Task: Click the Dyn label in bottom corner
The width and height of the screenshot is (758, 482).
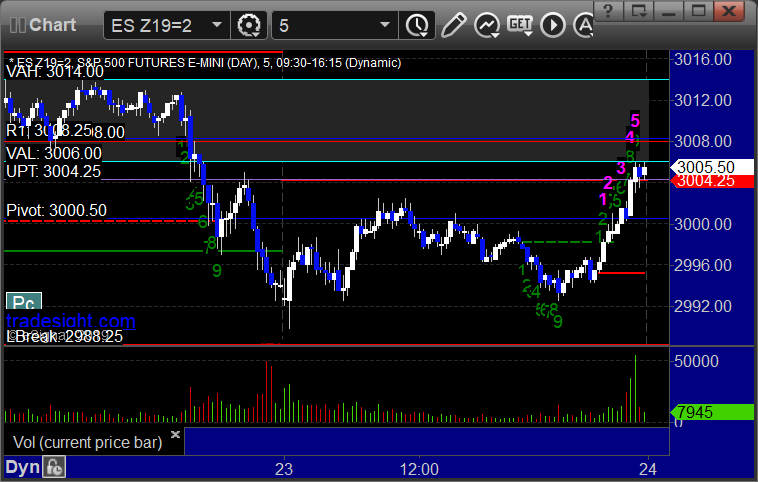Action: [x=22, y=467]
